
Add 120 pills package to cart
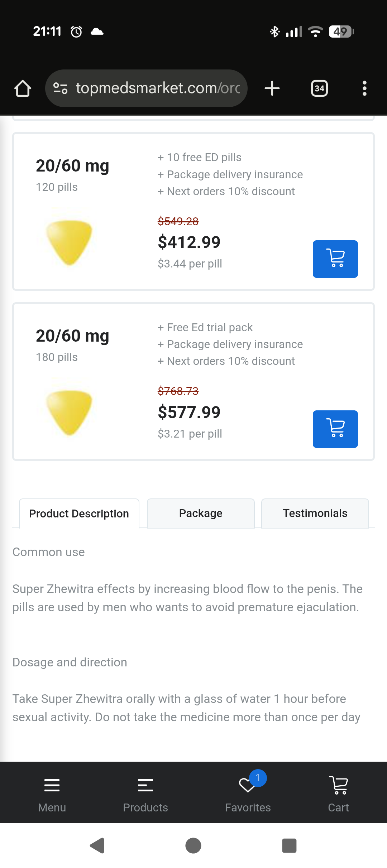click(335, 259)
